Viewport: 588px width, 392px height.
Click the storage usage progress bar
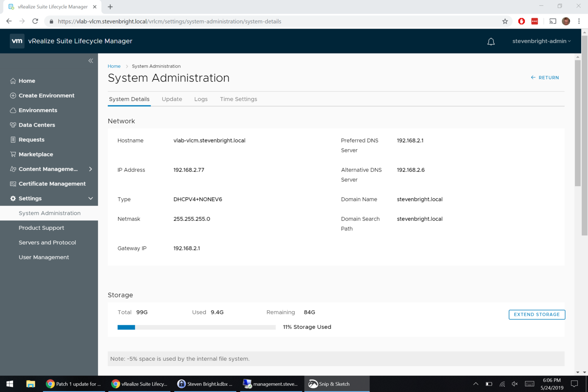coord(196,327)
